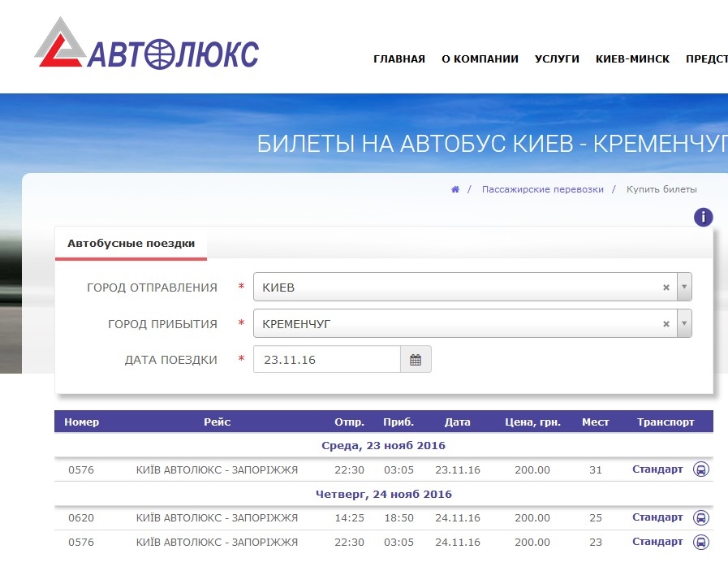Expand the departure city dropdown arrow
The height and width of the screenshot is (584, 728).
[684, 288]
